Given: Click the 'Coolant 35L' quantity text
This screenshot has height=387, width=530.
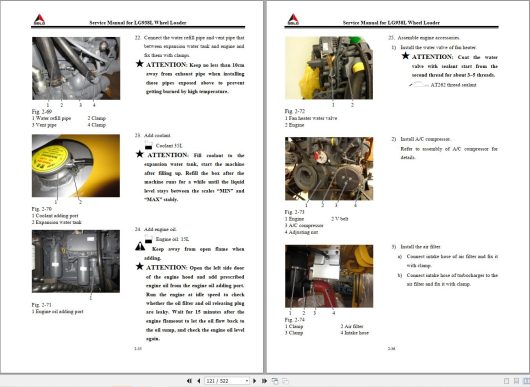Looking at the screenshot, I should [169, 146].
